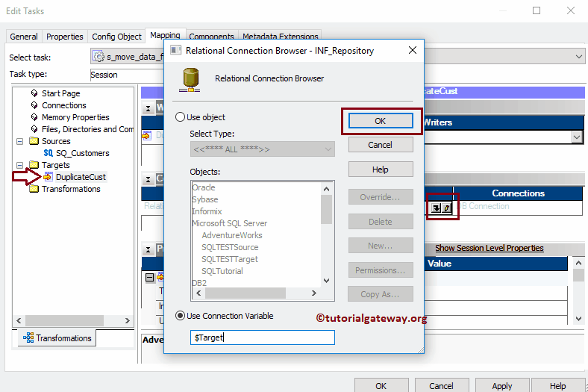Click the Transformations folder icon in tree
The height and width of the screenshot is (392, 588).
pos(34,189)
